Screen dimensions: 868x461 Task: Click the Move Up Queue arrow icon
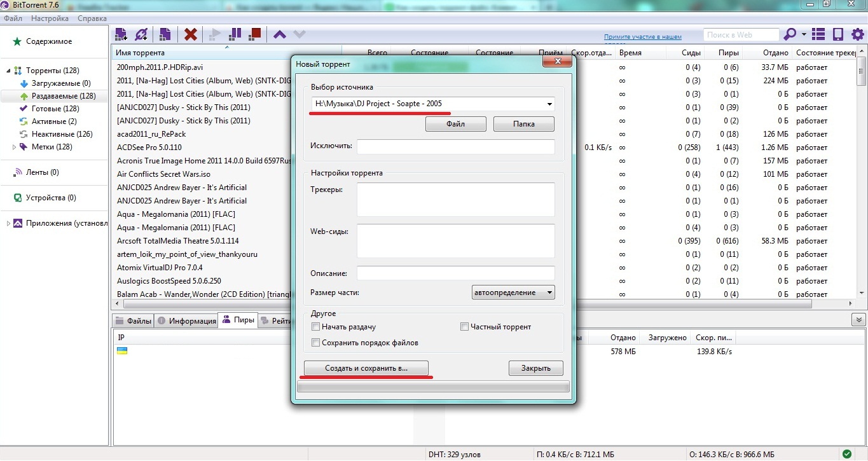pos(279,34)
